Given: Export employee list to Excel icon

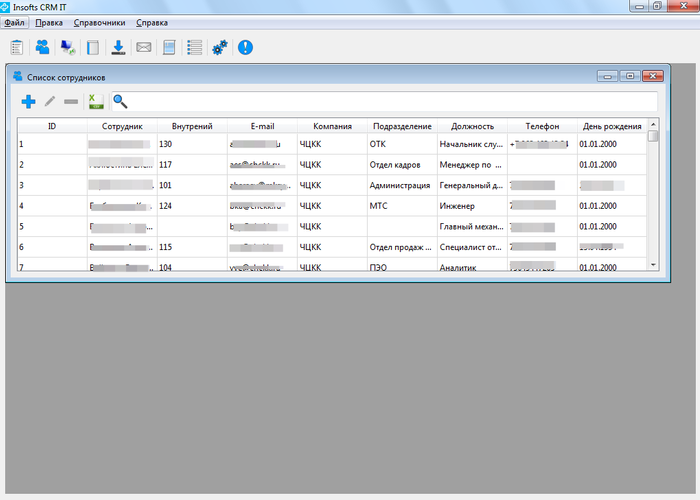Looking at the screenshot, I should click(x=96, y=102).
